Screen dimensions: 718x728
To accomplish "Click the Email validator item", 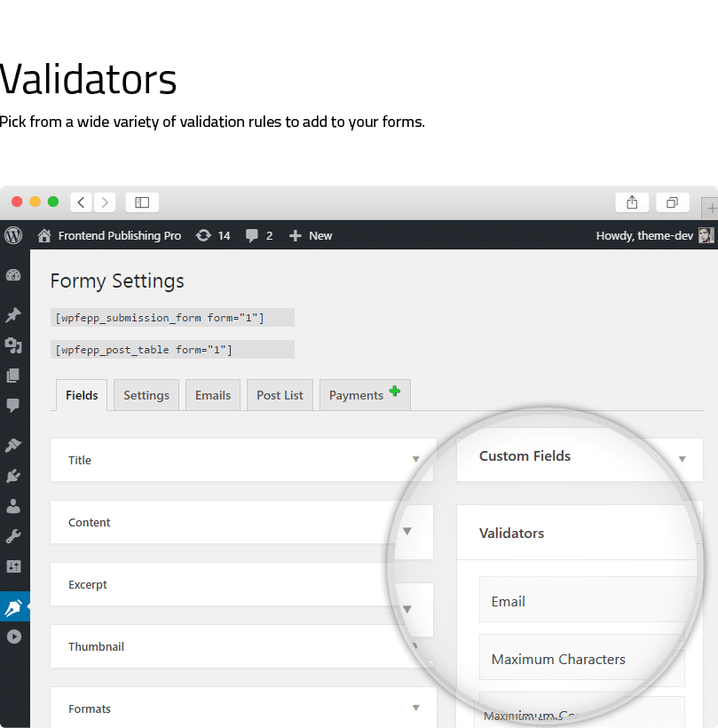I will [x=588, y=600].
